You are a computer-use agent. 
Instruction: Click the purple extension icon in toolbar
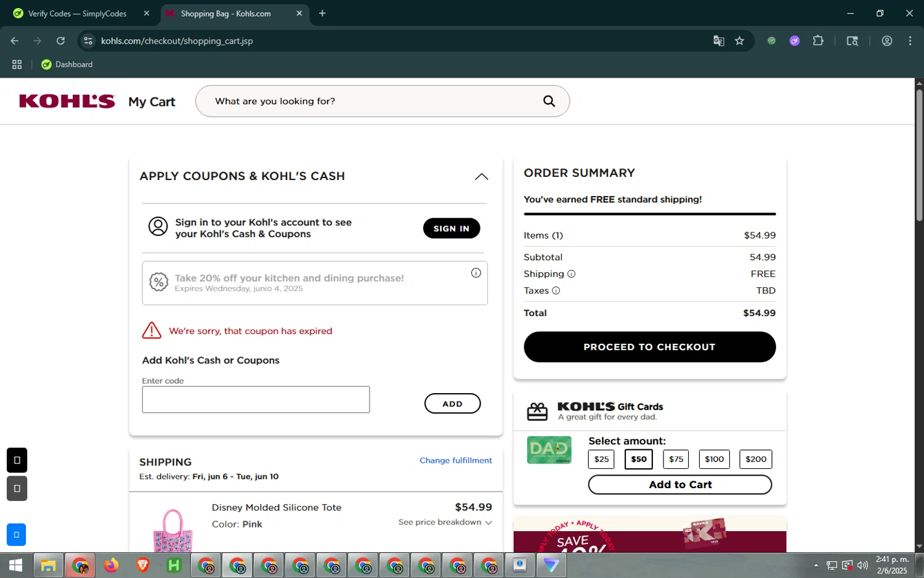click(795, 41)
